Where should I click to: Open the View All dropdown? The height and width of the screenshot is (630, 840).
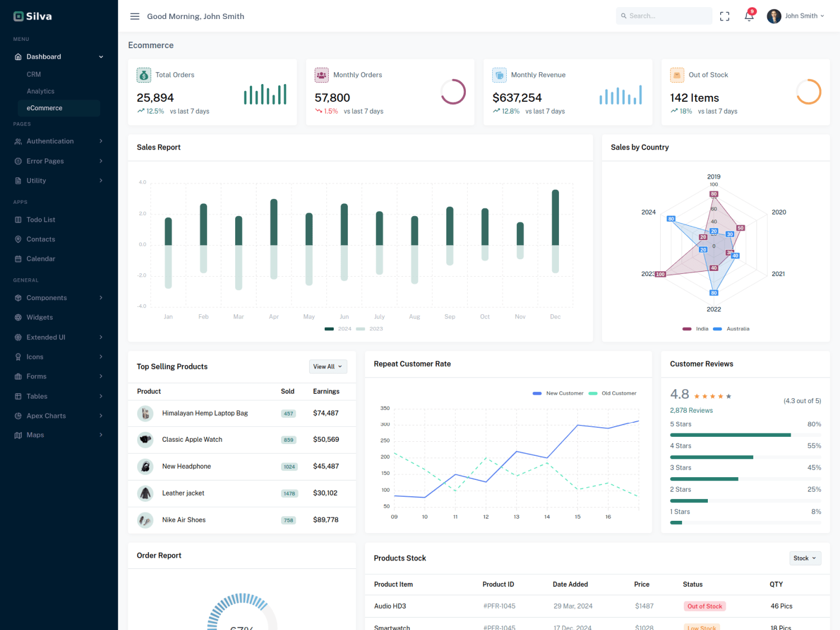(328, 367)
